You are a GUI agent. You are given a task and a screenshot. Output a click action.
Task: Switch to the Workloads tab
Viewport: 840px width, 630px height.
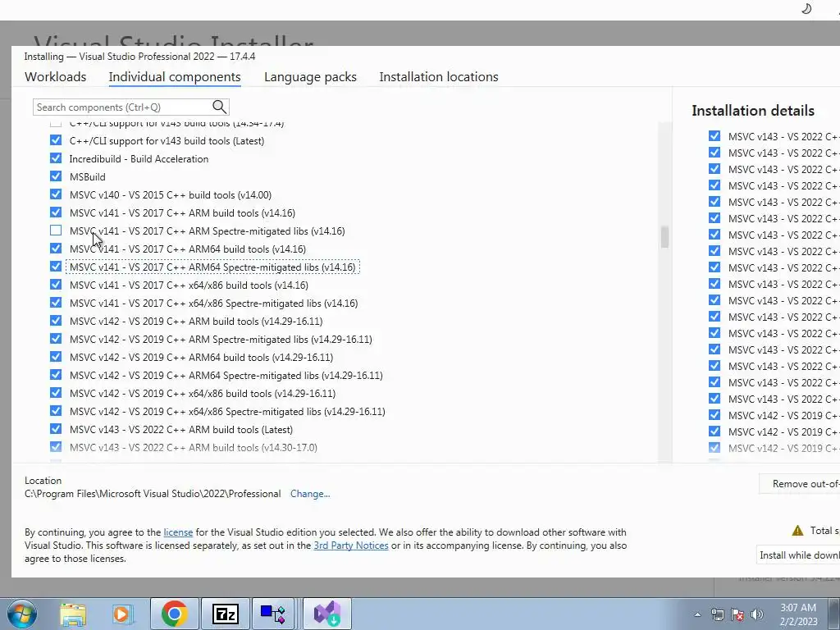pyautogui.click(x=55, y=76)
